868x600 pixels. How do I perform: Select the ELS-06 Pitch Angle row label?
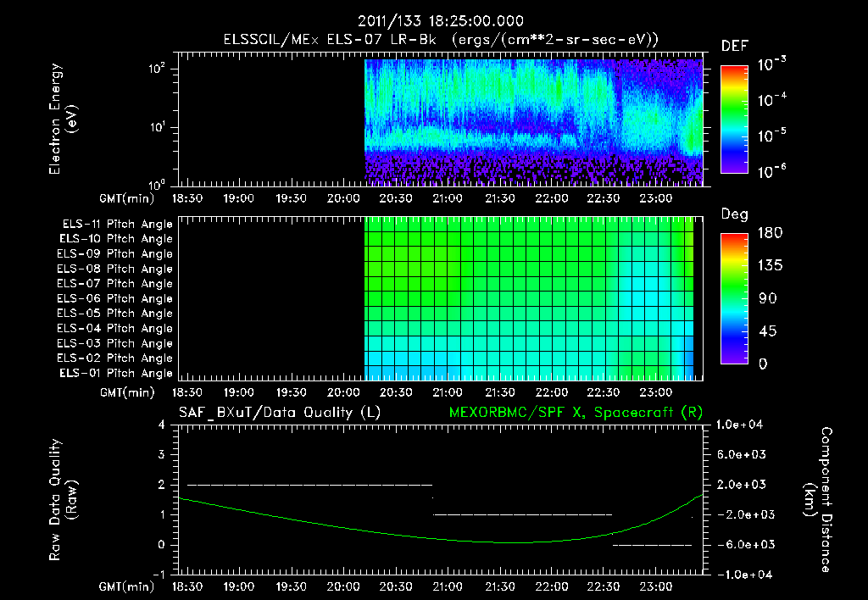pos(115,298)
